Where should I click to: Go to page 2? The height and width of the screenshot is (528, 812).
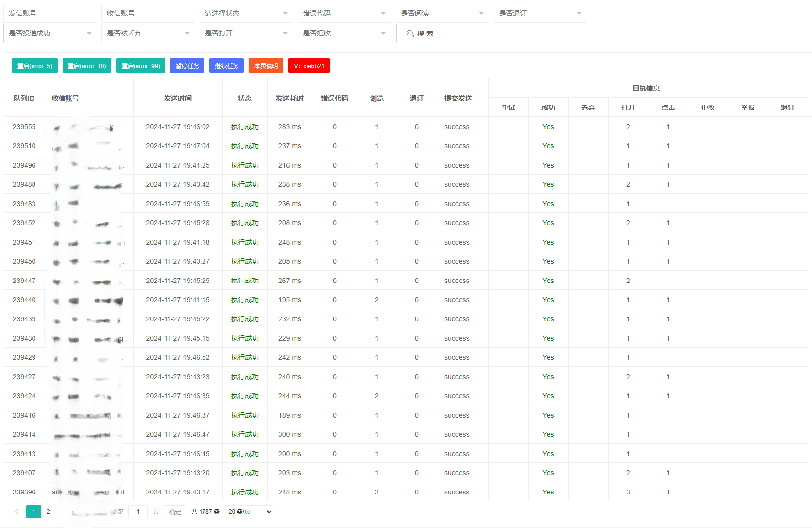click(48, 512)
